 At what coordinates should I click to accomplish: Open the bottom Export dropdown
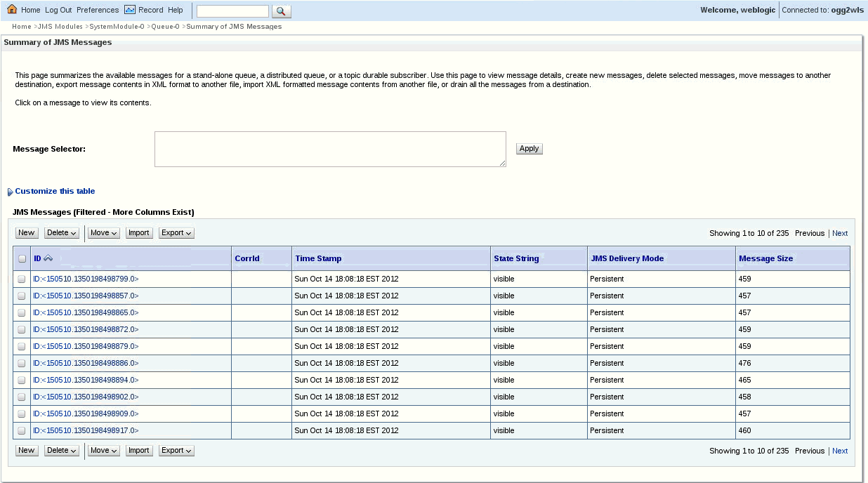[176, 451]
